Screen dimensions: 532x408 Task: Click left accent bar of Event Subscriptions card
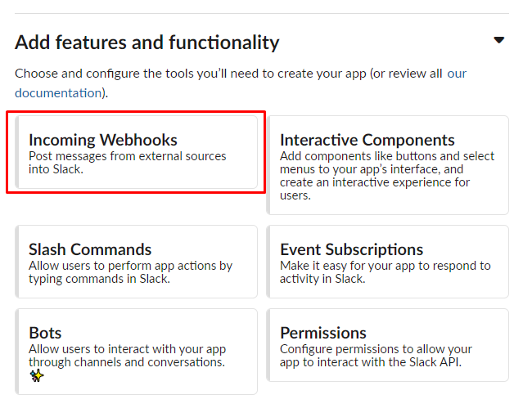(268, 262)
